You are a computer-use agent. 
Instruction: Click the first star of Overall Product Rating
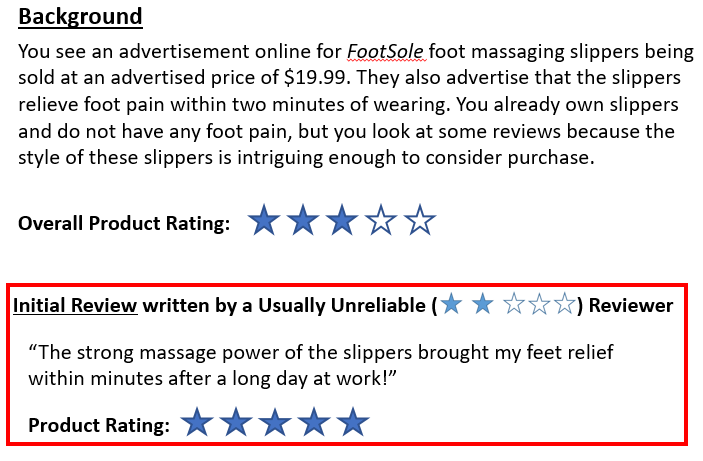(263, 221)
